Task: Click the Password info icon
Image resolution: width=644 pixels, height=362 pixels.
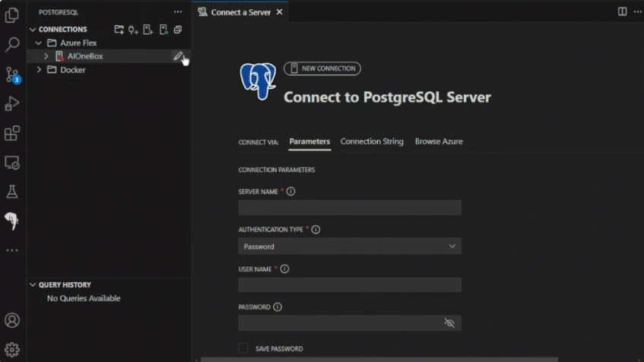Action: (x=278, y=307)
